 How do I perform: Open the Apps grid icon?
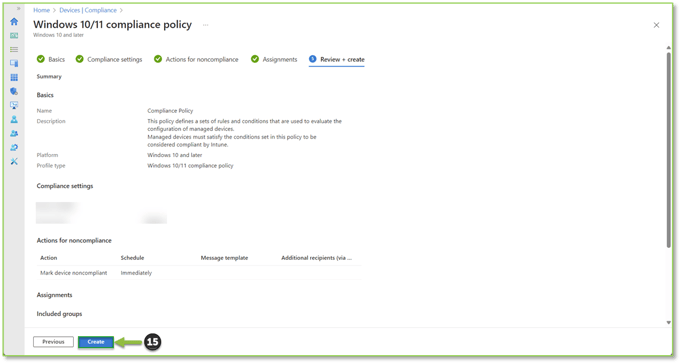(x=14, y=77)
